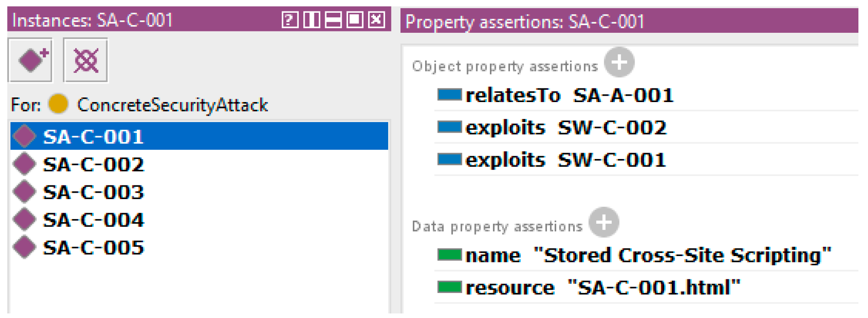
Task: Click the ConcreteSecurityAttack class circle icon
Action: (58, 104)
